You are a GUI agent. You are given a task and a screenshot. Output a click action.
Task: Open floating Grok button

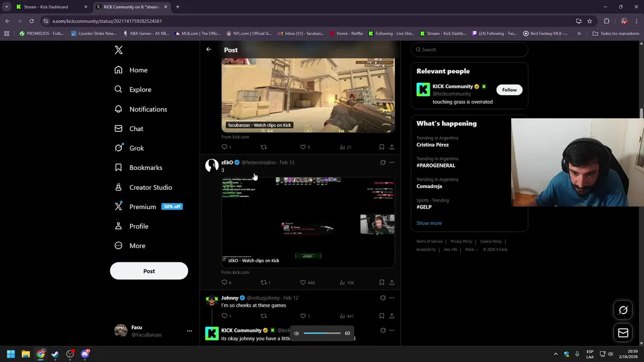pyautogui.click(x=623, y=310)
